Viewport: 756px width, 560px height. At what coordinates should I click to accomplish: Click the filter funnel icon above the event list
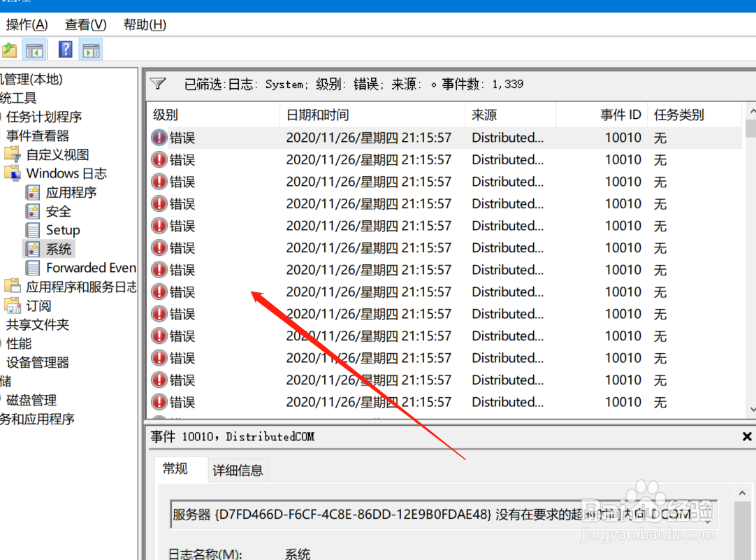[x=159, y=83]
